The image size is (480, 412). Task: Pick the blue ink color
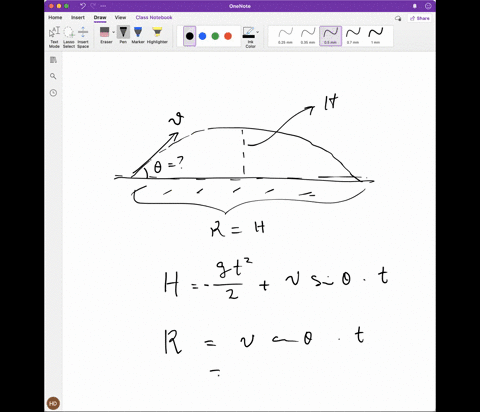coord(202,36)
